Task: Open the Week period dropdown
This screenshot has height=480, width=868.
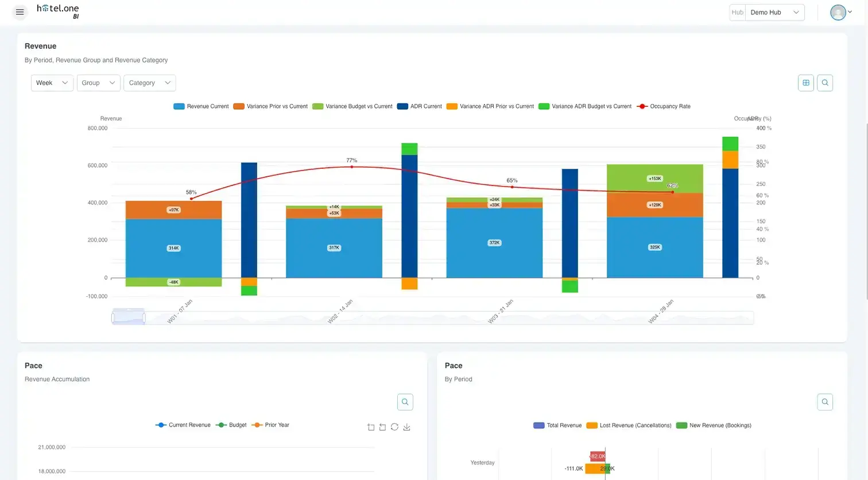Action: click(x=52, y=83)
